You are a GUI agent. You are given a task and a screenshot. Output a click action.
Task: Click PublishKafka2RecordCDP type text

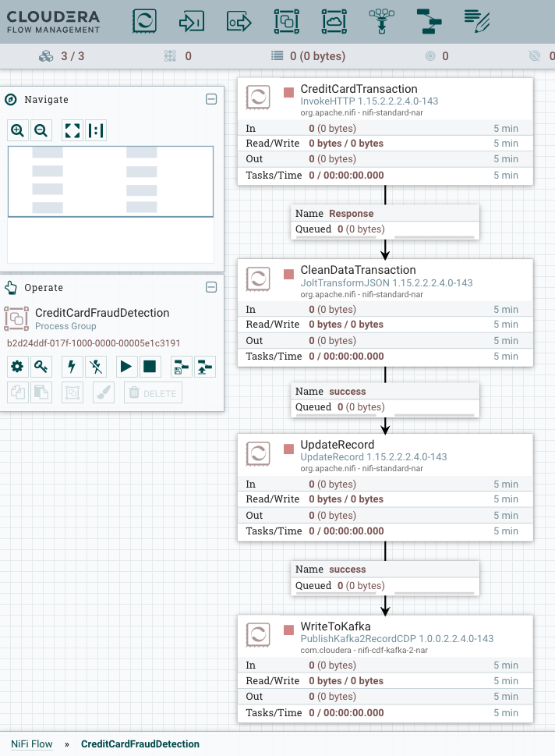pyautogui.click(x=397, y=639)
